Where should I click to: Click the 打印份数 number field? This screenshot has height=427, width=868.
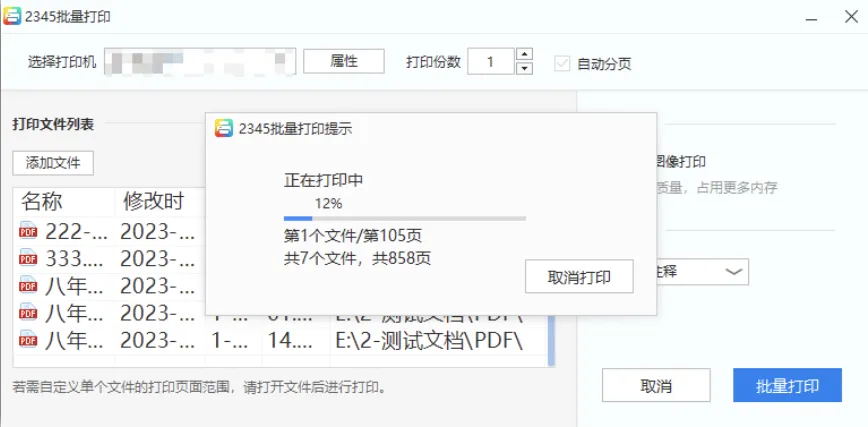pos(490,61)
